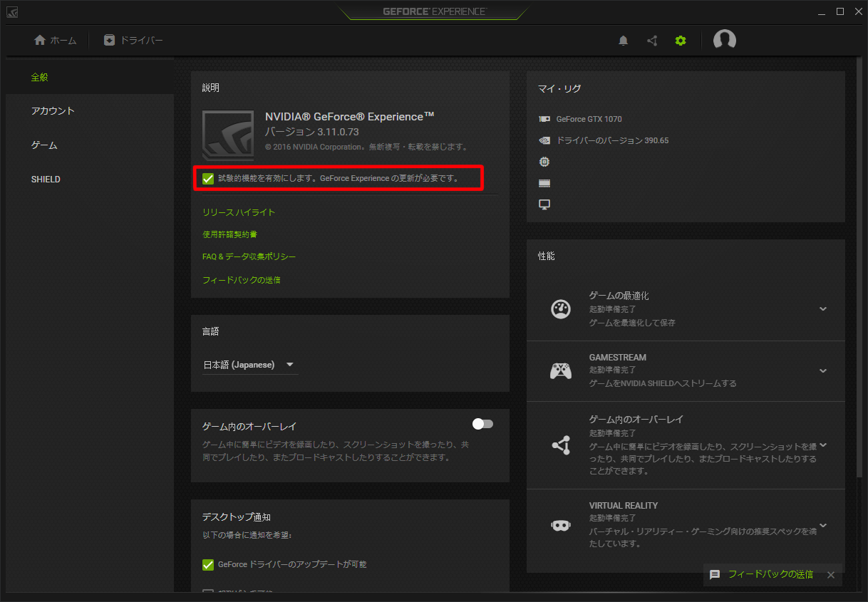Click the GeForce Experience app logo image
The image size is (868, 602).
(x=228, y=135)
